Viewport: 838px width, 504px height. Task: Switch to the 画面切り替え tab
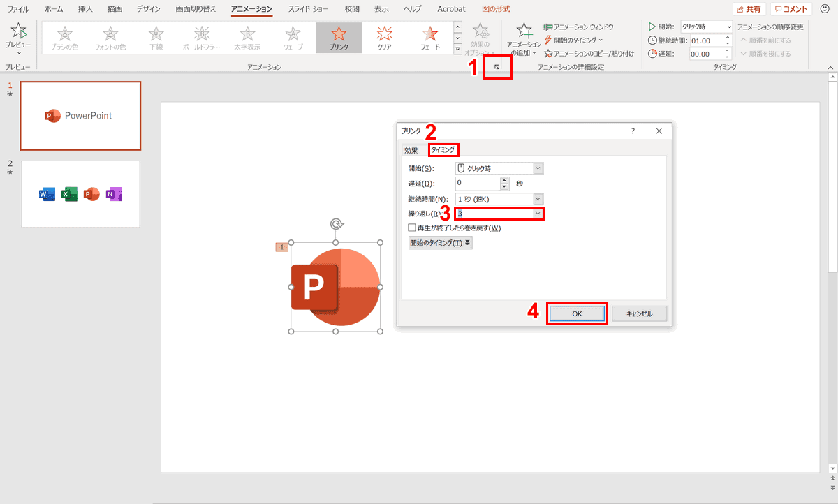click(196, 9)
